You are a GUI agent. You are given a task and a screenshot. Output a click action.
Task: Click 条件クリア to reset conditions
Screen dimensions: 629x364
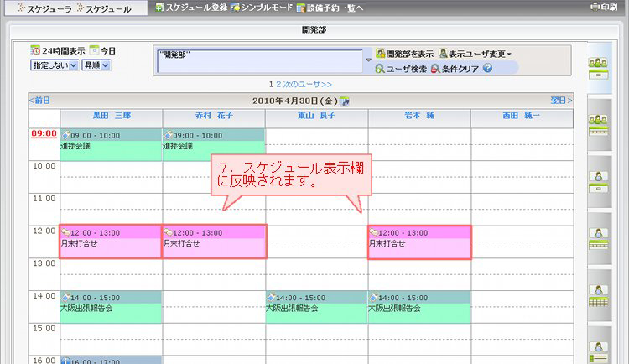click(x=455, y=69)
